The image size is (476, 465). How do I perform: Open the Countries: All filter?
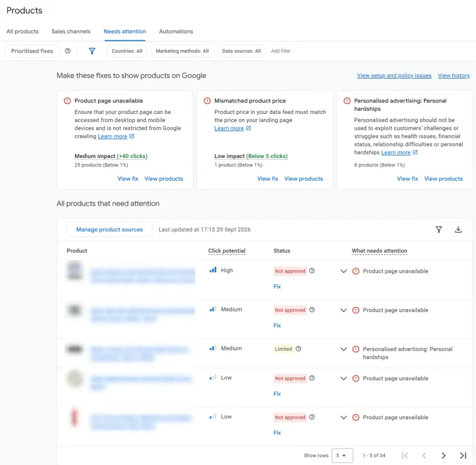pyautogui.click(x=127, y=51)
